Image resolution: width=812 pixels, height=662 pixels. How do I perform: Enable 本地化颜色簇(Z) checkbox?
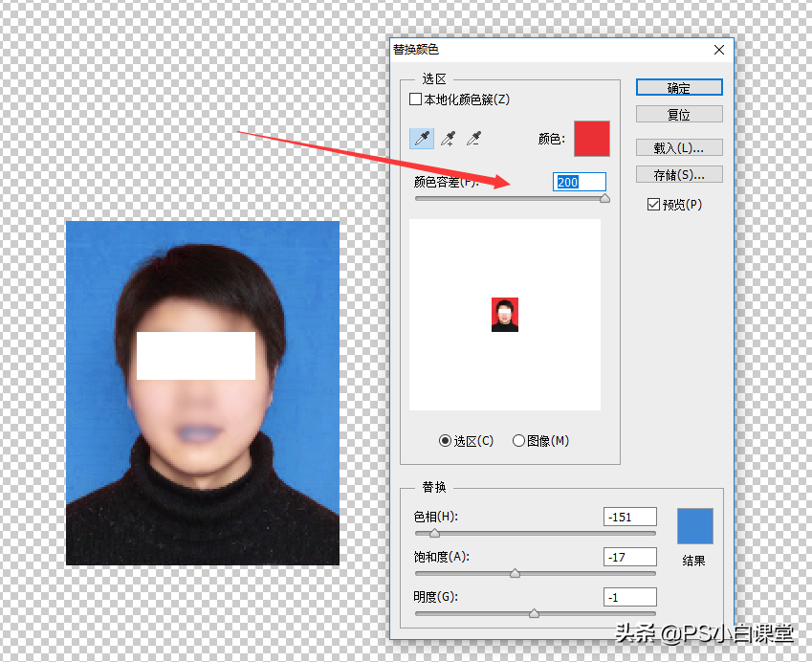coord(415,99)
